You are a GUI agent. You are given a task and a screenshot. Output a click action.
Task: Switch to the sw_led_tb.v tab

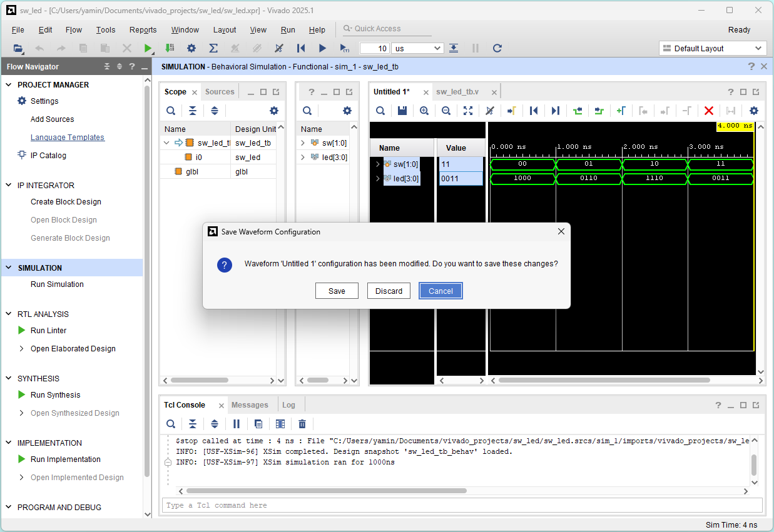pos(457,92)
